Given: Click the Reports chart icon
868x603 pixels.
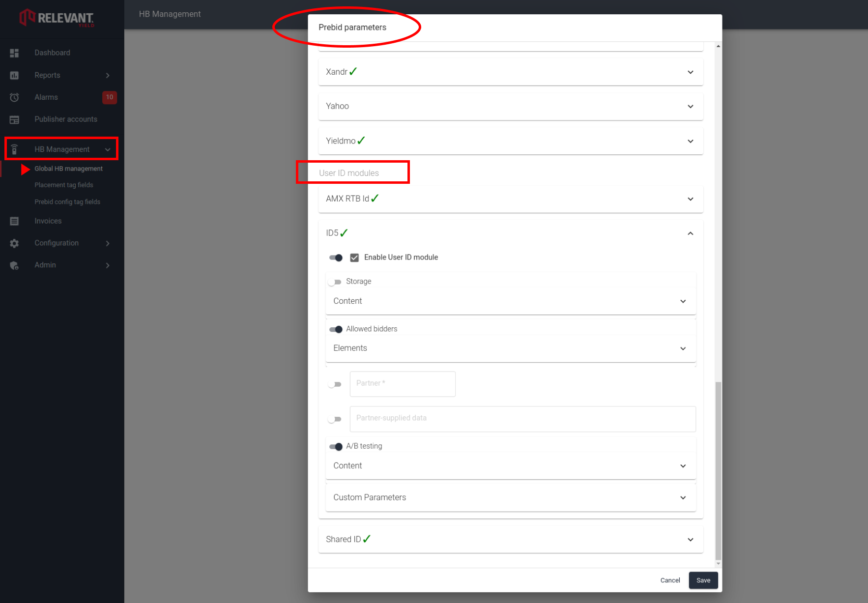Looking at the screenshot, I should [14, 75].
